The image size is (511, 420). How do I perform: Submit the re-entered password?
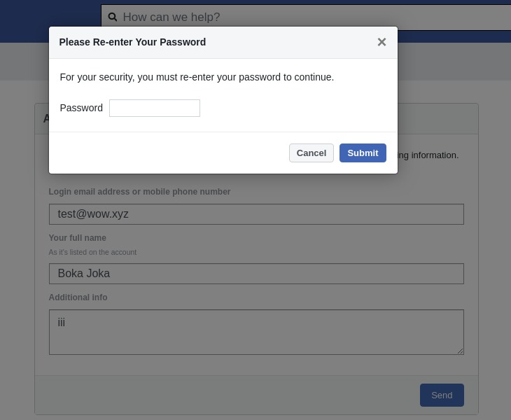[x=363, y=153]
